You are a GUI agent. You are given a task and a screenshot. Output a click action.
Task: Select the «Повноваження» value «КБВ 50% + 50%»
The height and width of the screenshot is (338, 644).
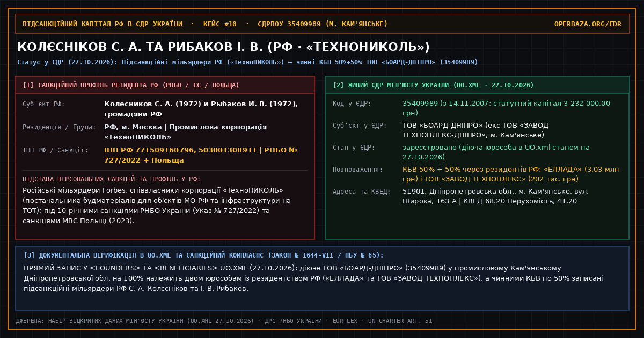point(427,170)
